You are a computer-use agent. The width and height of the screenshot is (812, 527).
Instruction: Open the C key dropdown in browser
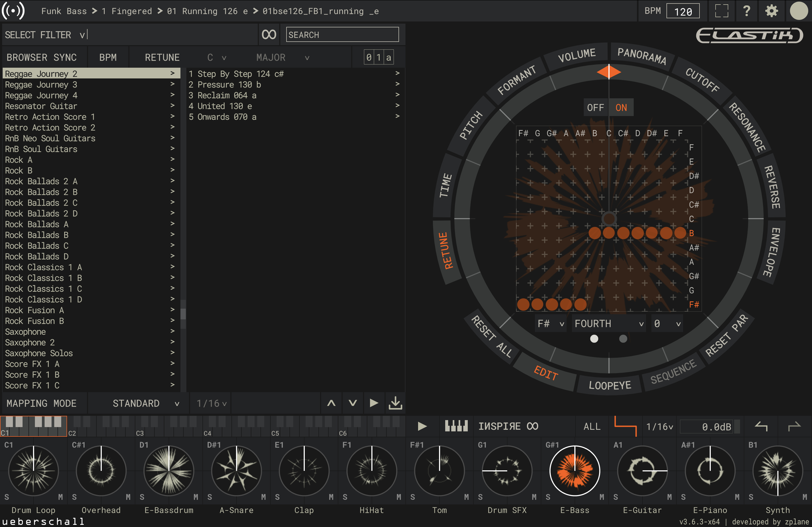216,57
